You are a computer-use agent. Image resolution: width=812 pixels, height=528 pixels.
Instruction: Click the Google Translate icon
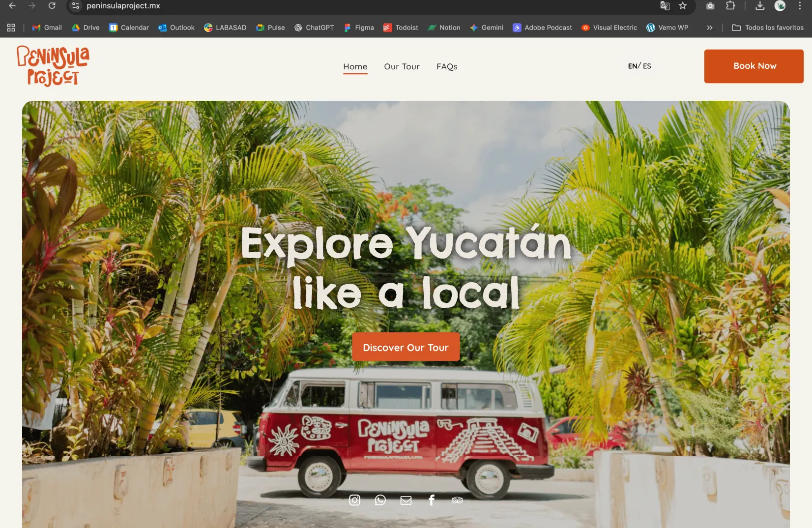665,6
